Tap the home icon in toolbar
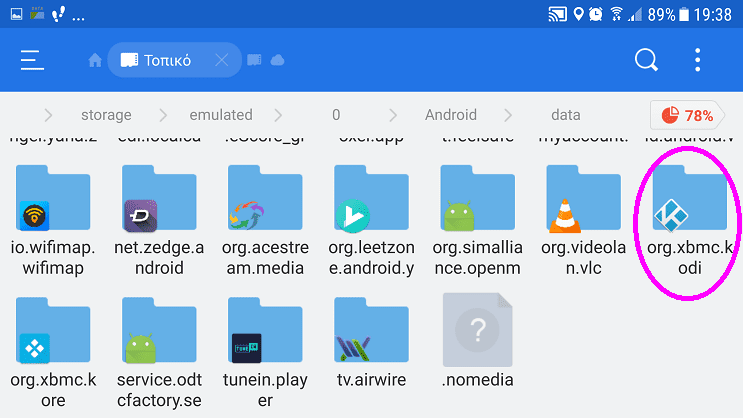The width and height of the screenshot is (743, 418). (x=95, y=61)
